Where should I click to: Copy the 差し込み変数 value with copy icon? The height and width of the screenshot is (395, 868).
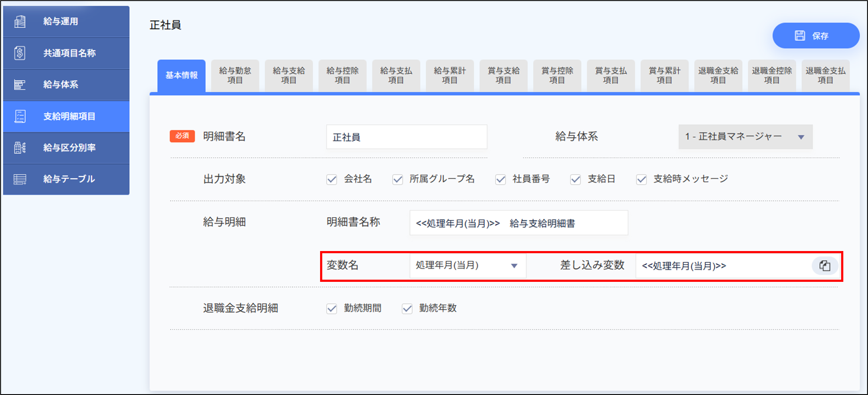click(x=825, y=266)
